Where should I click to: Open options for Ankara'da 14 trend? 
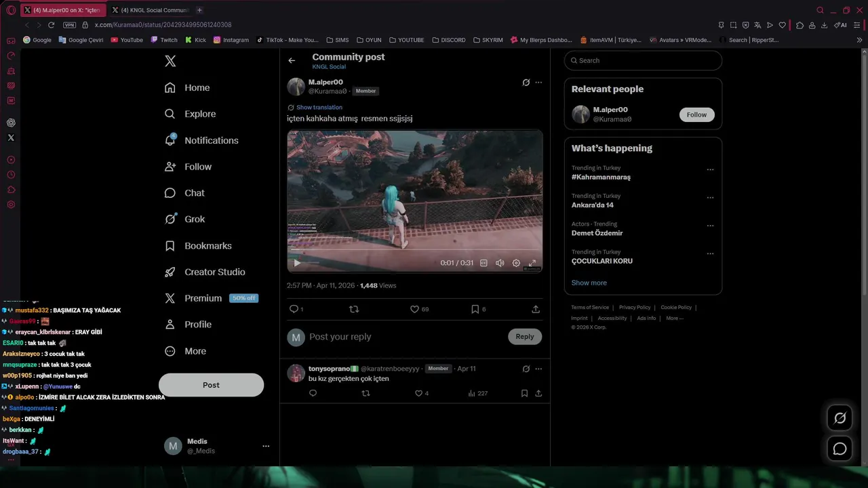click(x=710, y=198)
